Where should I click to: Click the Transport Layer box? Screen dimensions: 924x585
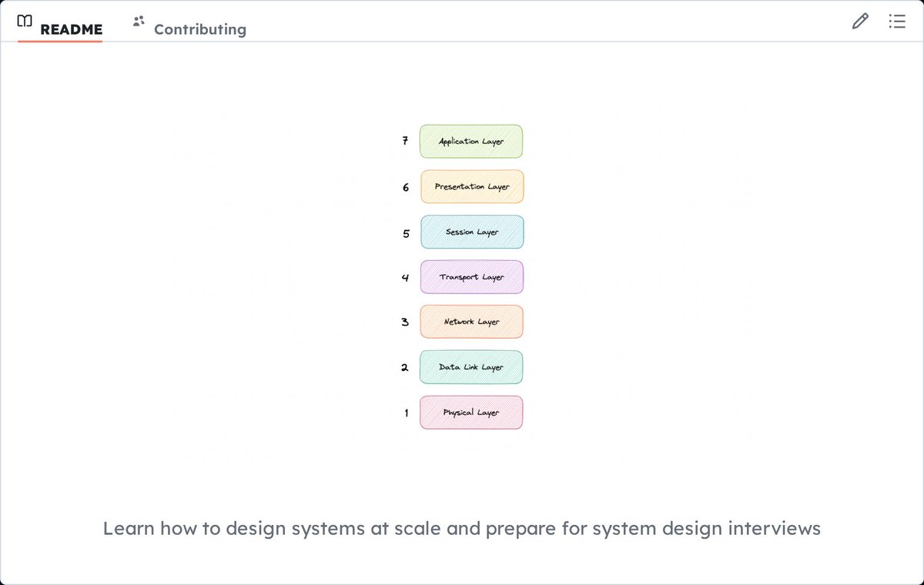[x=472, y=277]
